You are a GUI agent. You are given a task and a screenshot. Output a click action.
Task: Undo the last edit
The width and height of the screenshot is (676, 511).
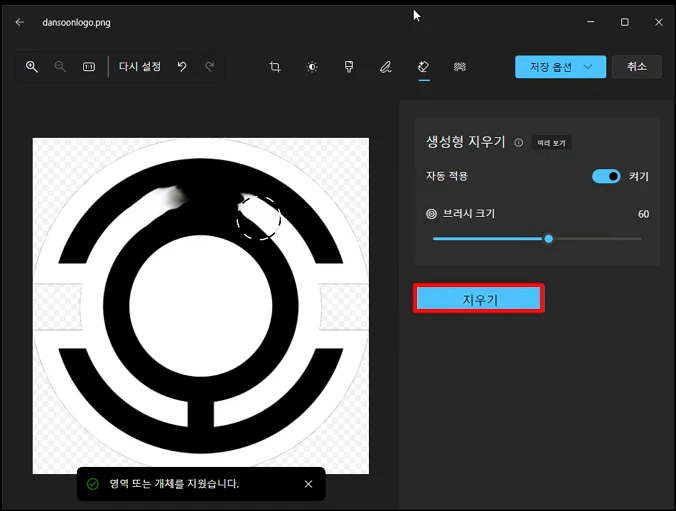(x=182, y=66)
